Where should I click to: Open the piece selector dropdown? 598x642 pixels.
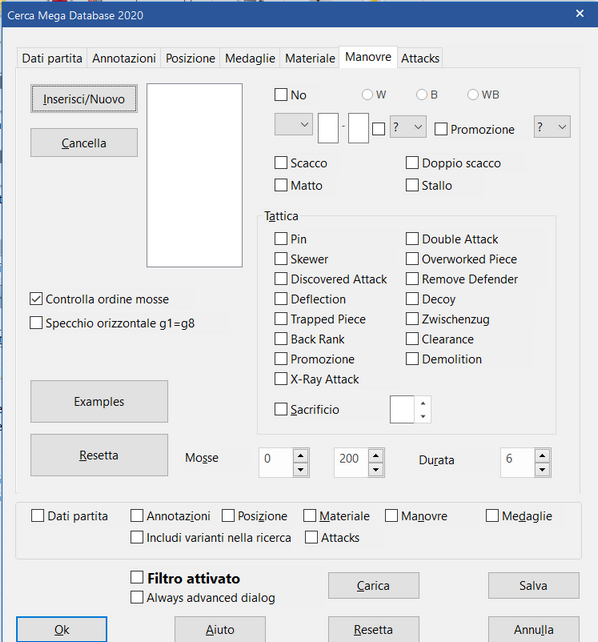[293, 124]
